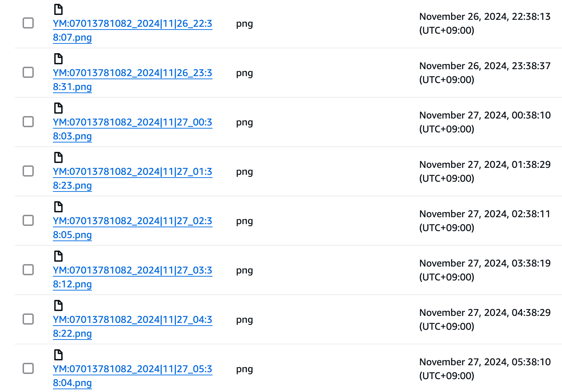Select checkbox for 2024|11|26_22:38:07.png
The image size is (562, 392).
tap(28, 23)
